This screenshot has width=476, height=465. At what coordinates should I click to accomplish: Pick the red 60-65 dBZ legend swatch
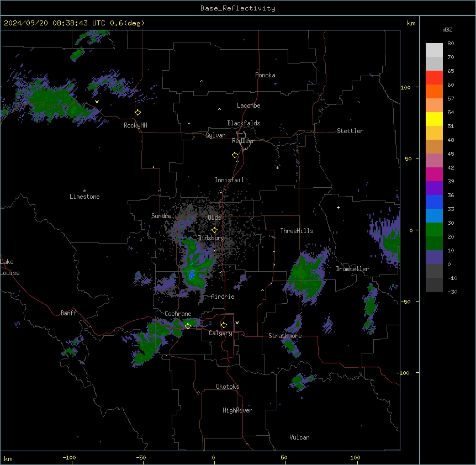(x=434, y=77)
